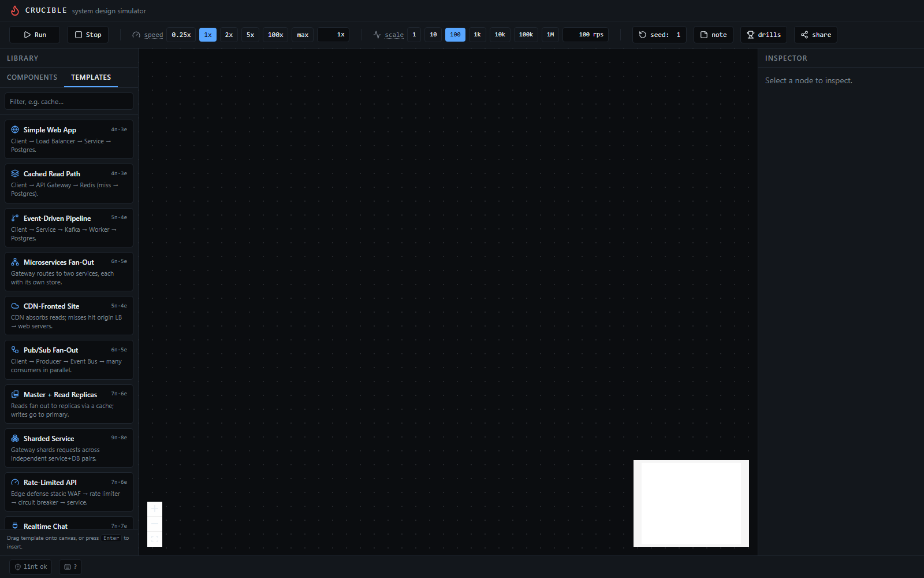Image resolution: width=924 pixels, height=578 pixels.
Task: Switch to the Templates tab
Action: point(91,77)
